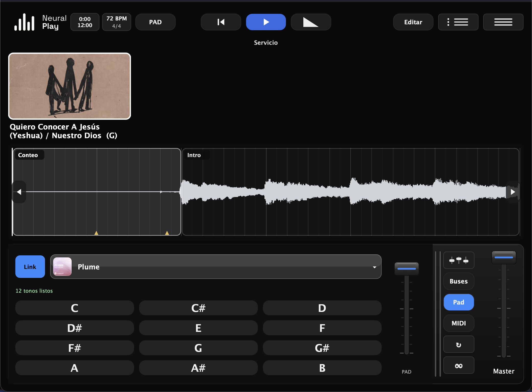Click the fade-out triangle button
The image size is (532, 392).
click(x=311, y=22)
